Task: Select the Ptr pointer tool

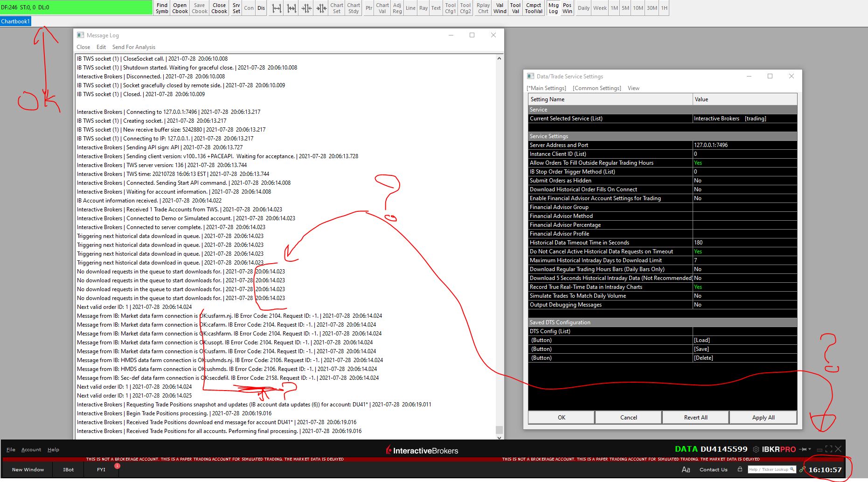Action: pos(369,8)
